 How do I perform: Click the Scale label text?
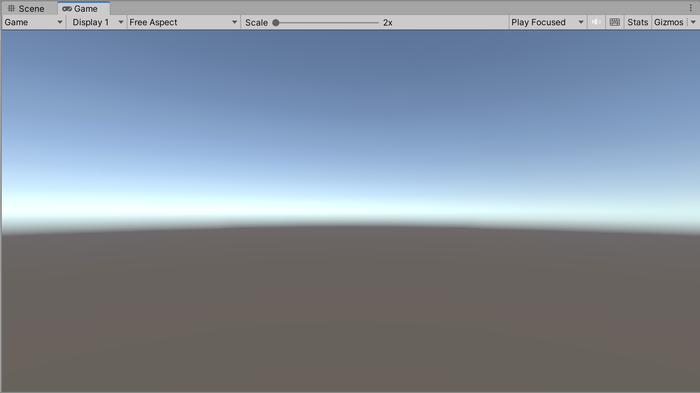point(256,22)
